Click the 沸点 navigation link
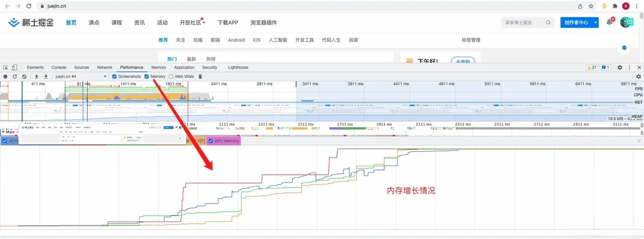The image size is (644, 239). 94,23
